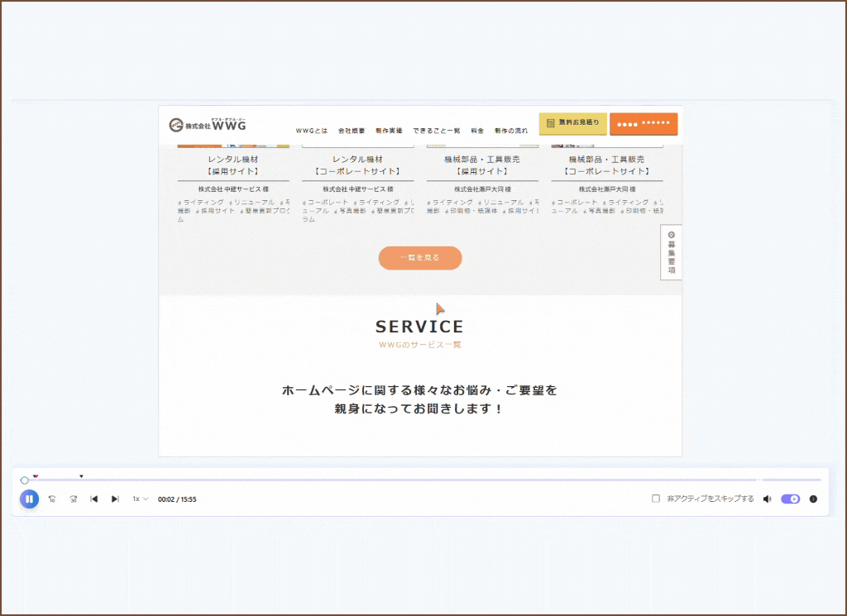This screenshot has height=616, width=847.
Task: Open the WWGとは menu item
Action: coord(312,131)
